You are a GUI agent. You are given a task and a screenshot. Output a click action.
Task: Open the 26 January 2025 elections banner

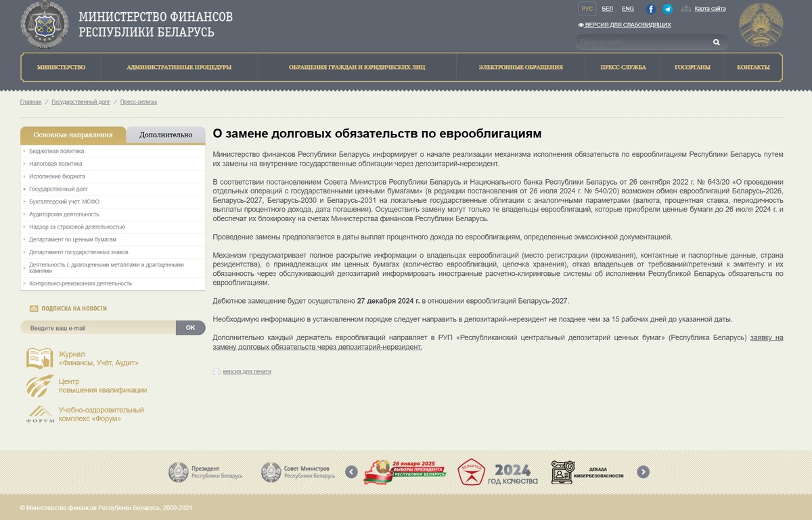click(x=405, y=472)
